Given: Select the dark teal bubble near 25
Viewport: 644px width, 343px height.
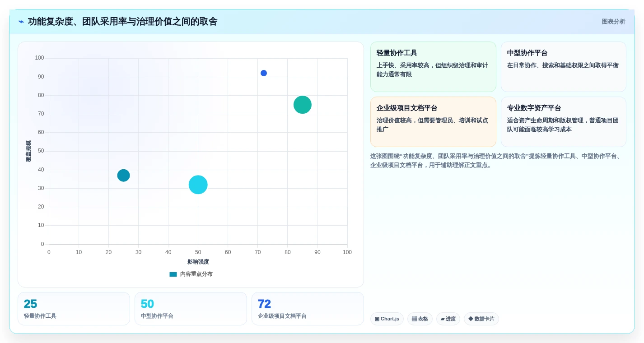Looking at the screenshot, I should 123,176.
